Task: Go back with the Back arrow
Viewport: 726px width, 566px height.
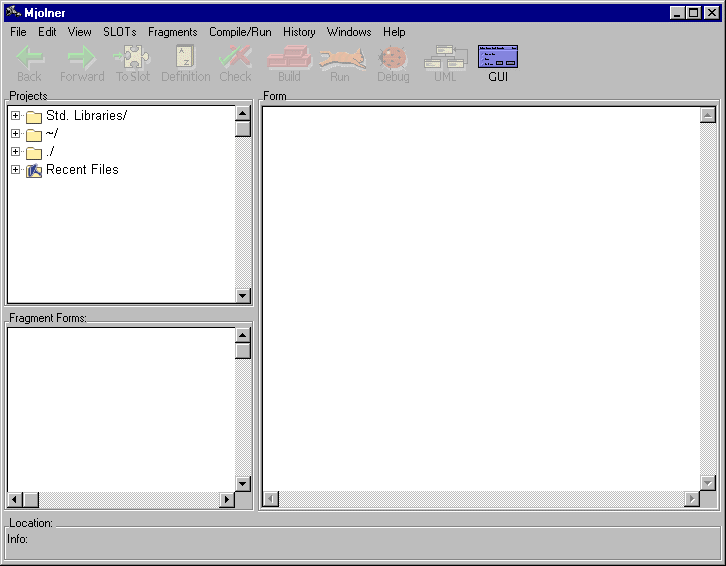Action: pyautogui.click(x=30, y=58)
